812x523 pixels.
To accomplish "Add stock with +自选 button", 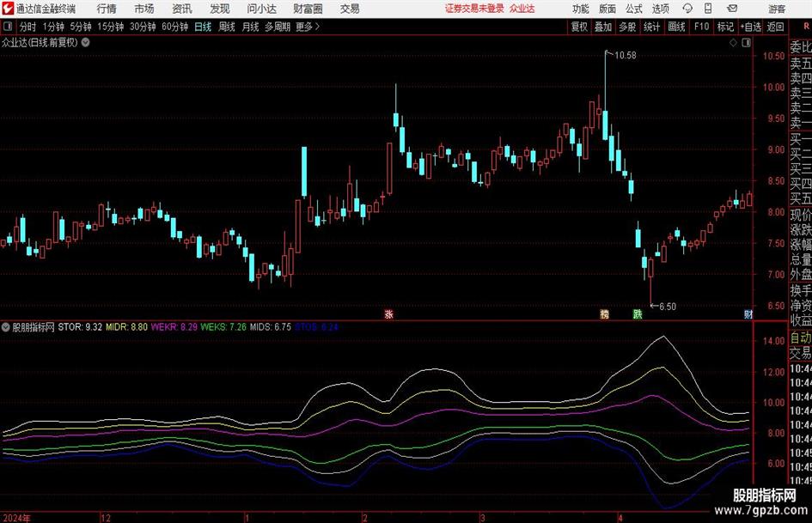I will pyautogui.click(x=751, y=27).
